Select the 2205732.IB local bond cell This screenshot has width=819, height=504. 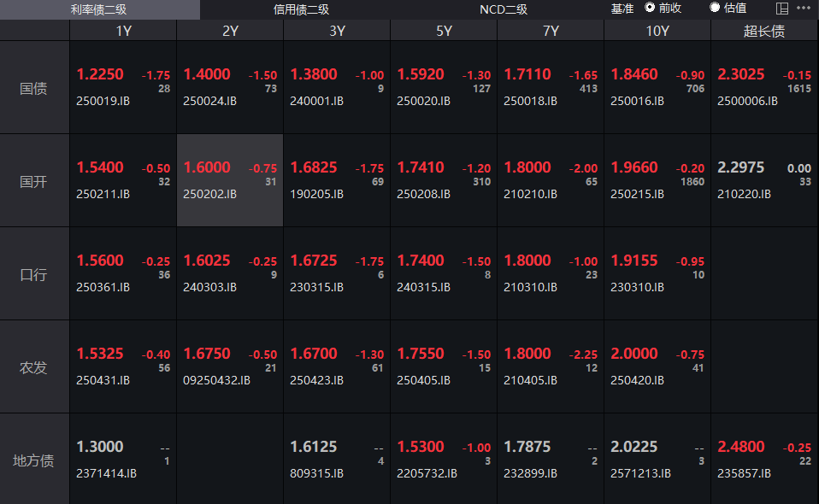pos(443,460)
